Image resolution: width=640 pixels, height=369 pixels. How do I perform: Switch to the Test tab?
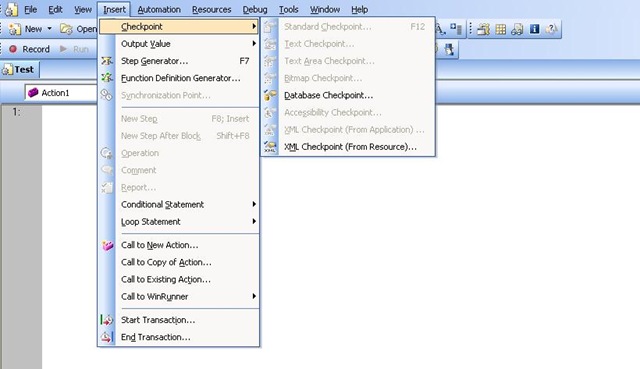19,69
